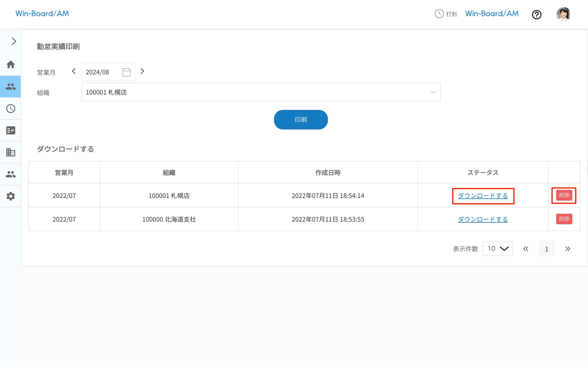
Task: Click the 打刻 clock icon in header
Action: 439,14
